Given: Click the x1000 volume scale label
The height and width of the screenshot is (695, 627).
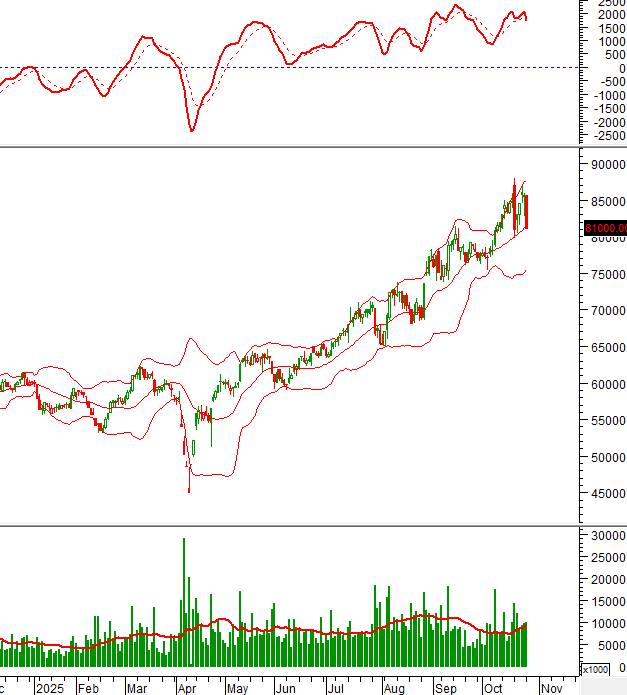Looking at the screenshot, I should [x=594, y=669].
